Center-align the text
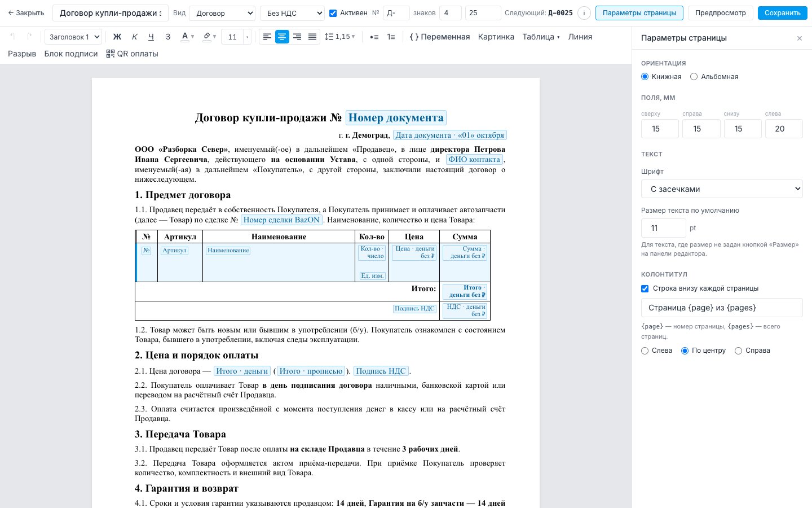This screenshot has width=812, height=508. tap(283, 37)
